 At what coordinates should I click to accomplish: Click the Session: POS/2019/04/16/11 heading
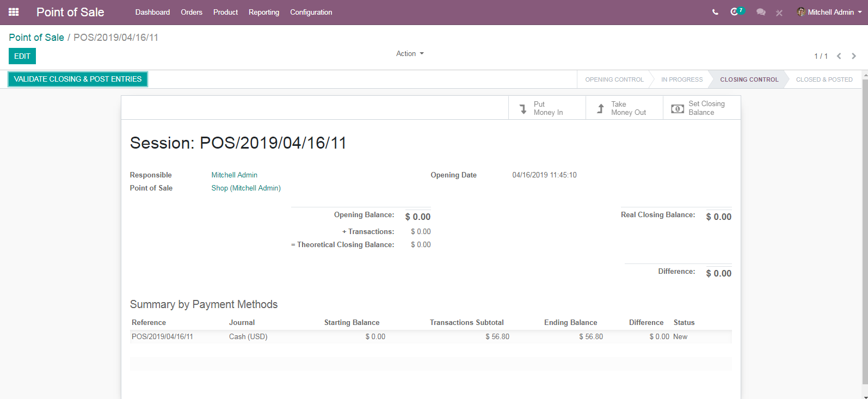[x=238, y=143]
